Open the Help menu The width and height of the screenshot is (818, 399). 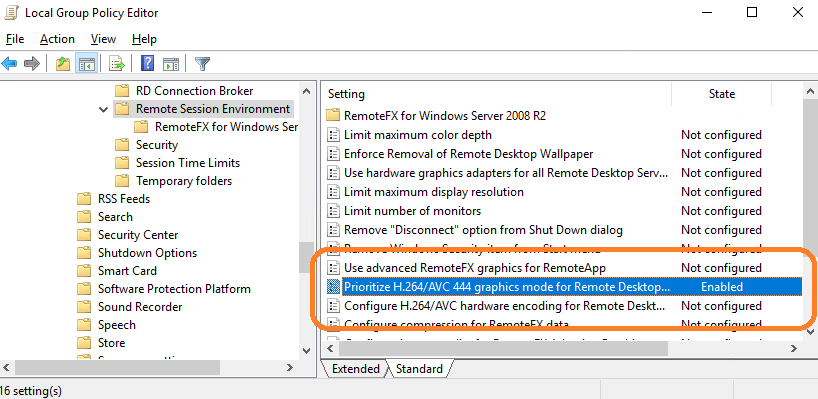click(x=145, y=39)
